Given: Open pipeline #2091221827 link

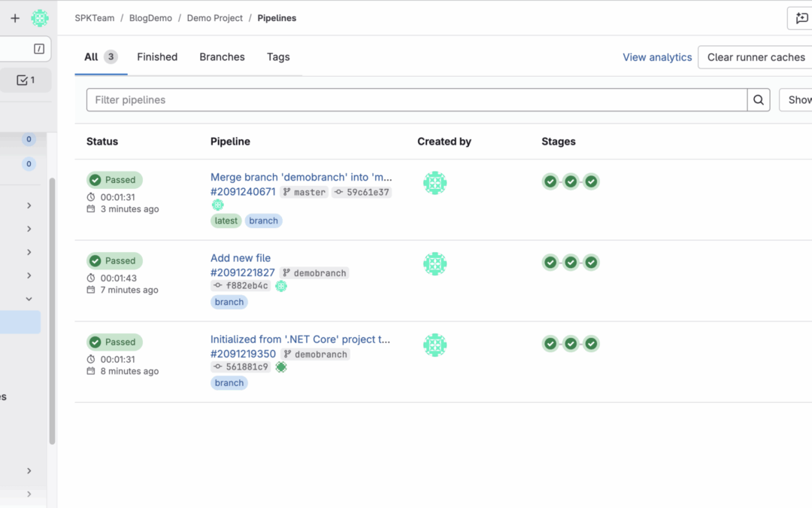Looking at the screenshot, I should coord(243,272).
